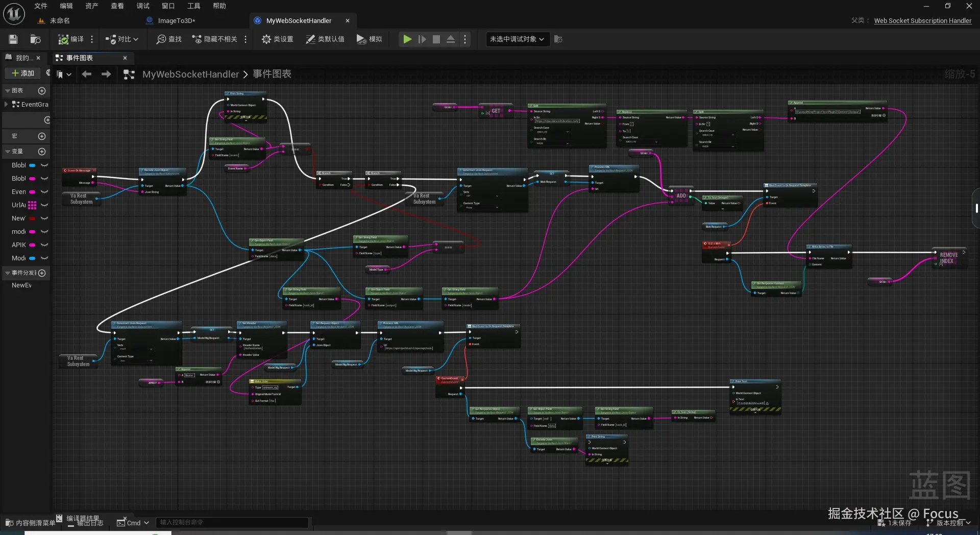
Task: Navigate back with the left arrow
Action: [87, 75]
